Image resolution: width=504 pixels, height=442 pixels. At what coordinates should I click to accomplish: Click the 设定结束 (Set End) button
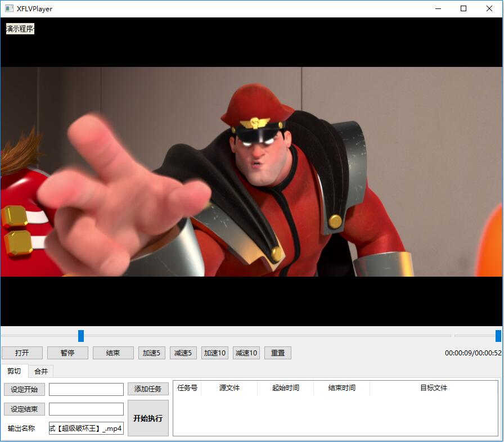pos(24,409)
